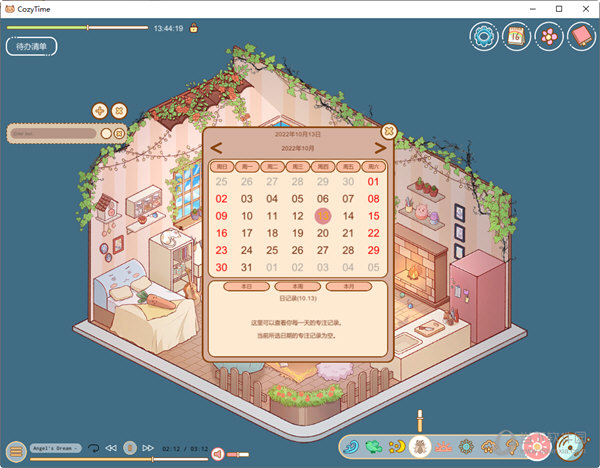Go to previous month with left arrow
This screenshot has height=468, width=600.
pyautogui.click(x=216, y=147)
